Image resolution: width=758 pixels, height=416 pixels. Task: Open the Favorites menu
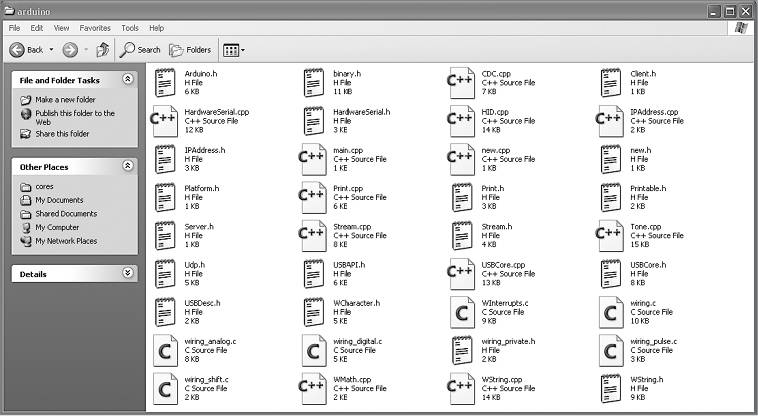tap(95, 28)
